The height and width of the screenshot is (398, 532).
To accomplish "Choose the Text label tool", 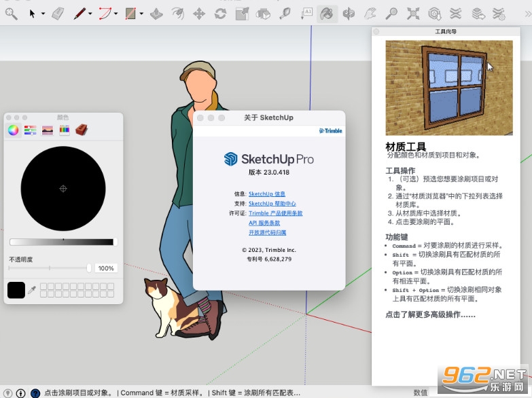I will [306, 14].
